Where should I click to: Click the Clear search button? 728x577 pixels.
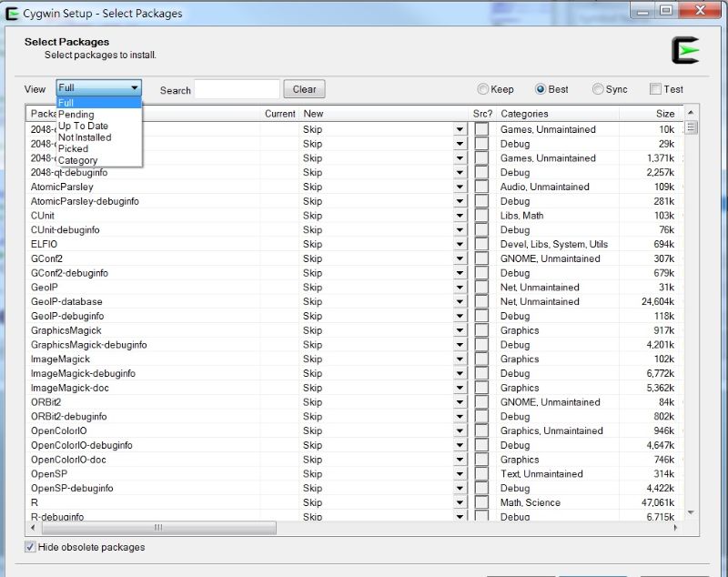tap(304, 89)
